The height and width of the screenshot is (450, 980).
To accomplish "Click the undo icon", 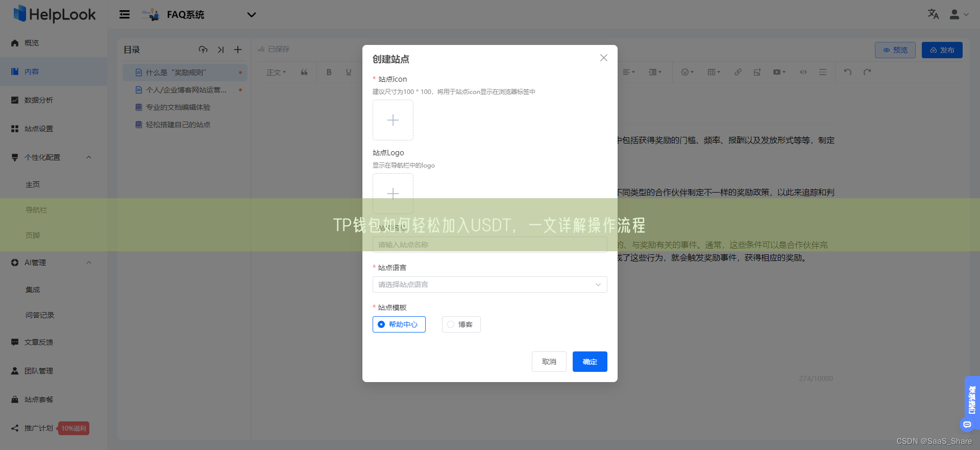I will pyautogui.click(x=848, y=72).
